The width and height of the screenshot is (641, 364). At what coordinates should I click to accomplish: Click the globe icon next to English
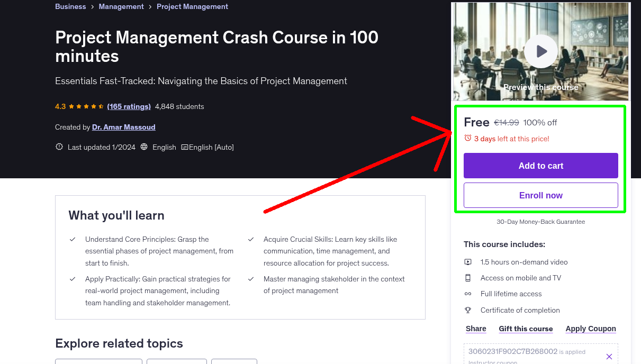[143, 147]
